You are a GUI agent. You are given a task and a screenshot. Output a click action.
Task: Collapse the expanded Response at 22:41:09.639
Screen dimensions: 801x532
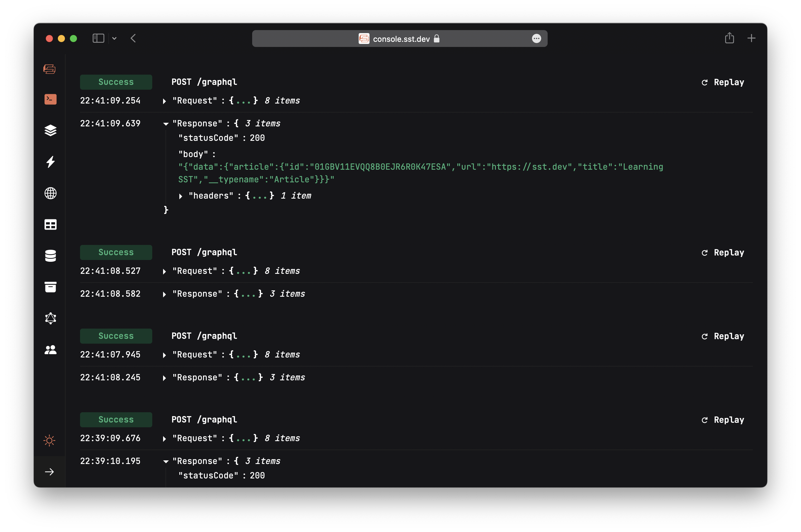click(165, 123)
